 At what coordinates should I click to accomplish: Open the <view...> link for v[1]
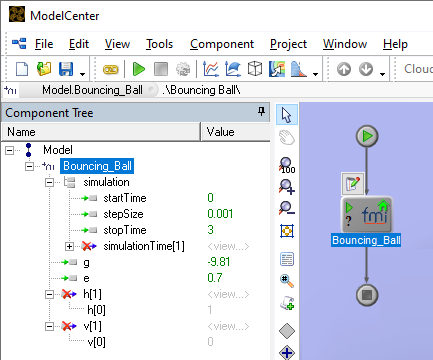coord(228,326)
